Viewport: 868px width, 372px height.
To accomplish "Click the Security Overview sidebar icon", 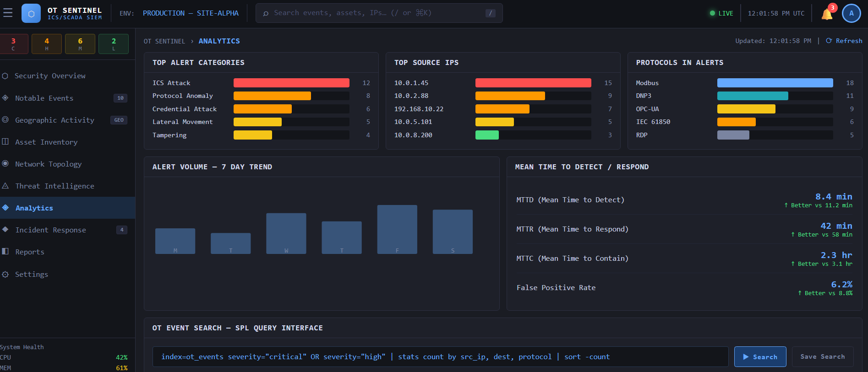I will (x=5, y=76).
